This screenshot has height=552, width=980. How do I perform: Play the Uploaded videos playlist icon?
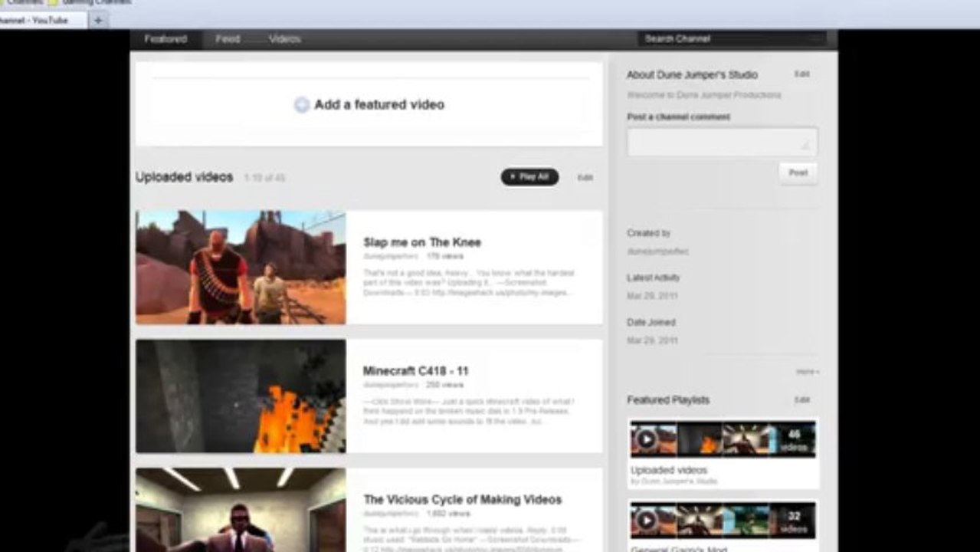click(647, 439)
